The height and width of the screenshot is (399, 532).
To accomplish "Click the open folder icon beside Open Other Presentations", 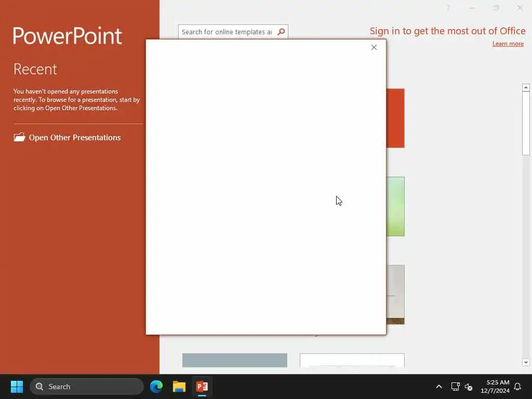I will [x=19, y=137].
